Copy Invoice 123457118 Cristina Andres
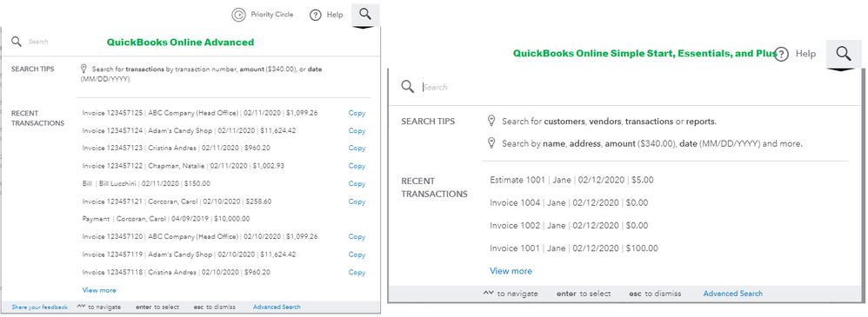Screen dimensions: 868x317 point(357,272)
